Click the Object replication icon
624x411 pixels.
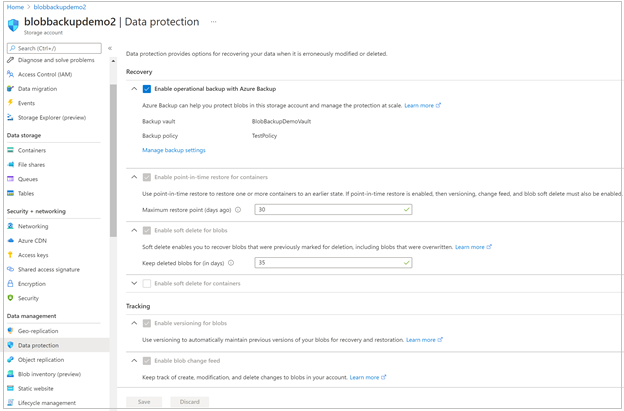(10, 360)
